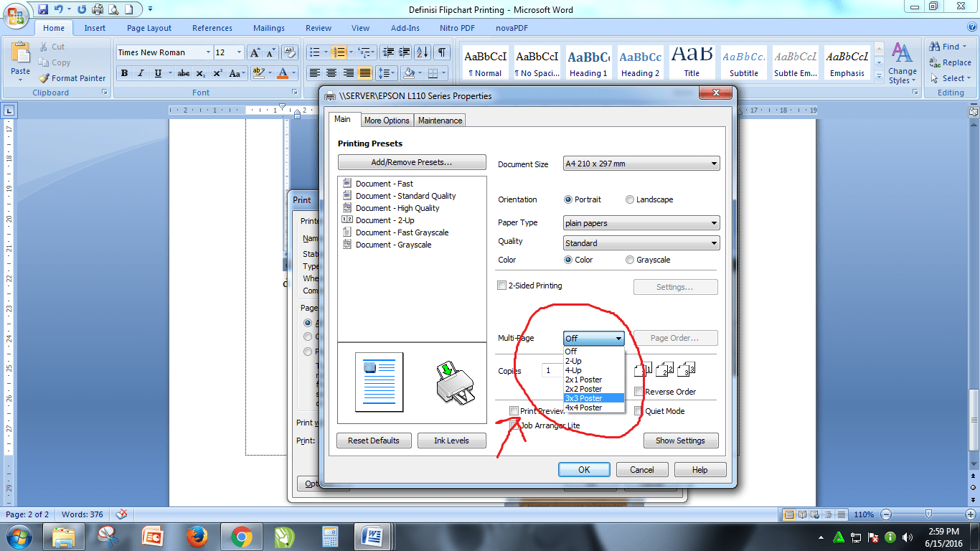Enable the Reverse Order checkbox
The width and height of the screenshot is (980, 551).
click(x=639, y=392)
